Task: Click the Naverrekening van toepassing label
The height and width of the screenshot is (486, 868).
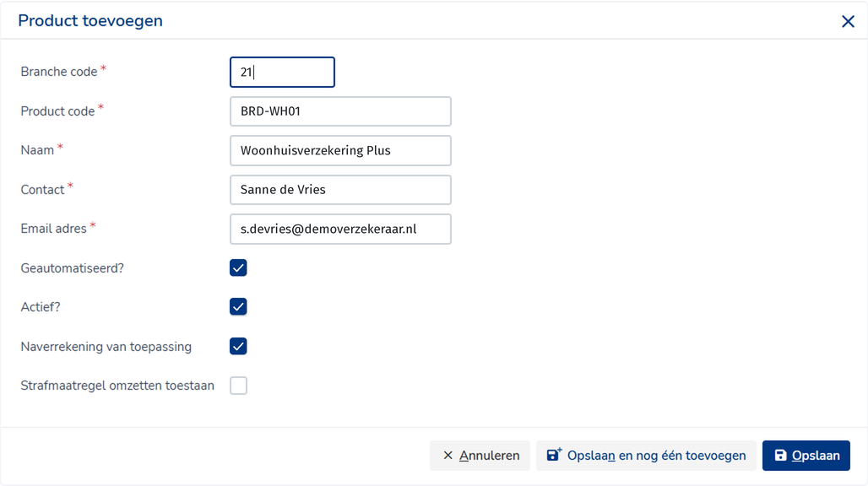Action: tap(106, 347)
